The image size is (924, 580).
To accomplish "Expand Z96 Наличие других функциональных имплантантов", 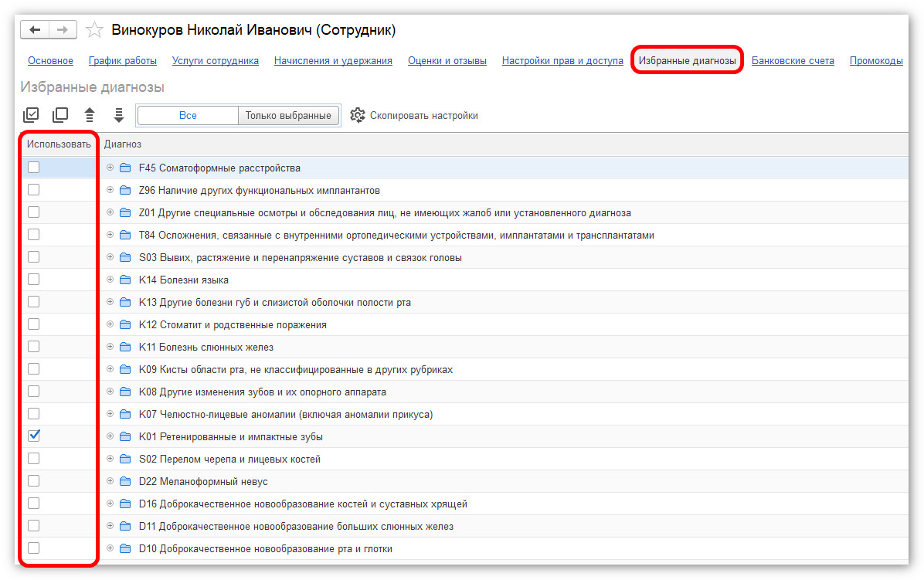I will click(110, 190).
